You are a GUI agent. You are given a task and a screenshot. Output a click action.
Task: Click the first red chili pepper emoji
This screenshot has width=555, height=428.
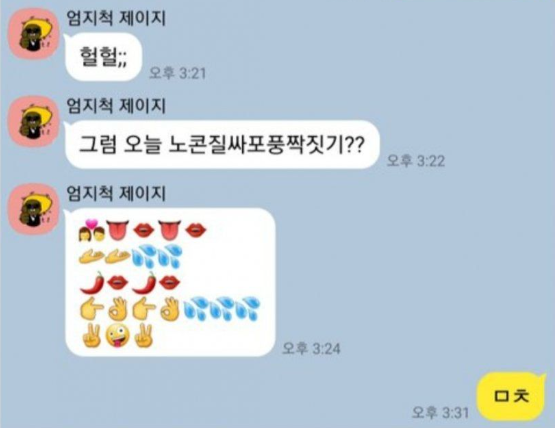(x=92, y=283)
